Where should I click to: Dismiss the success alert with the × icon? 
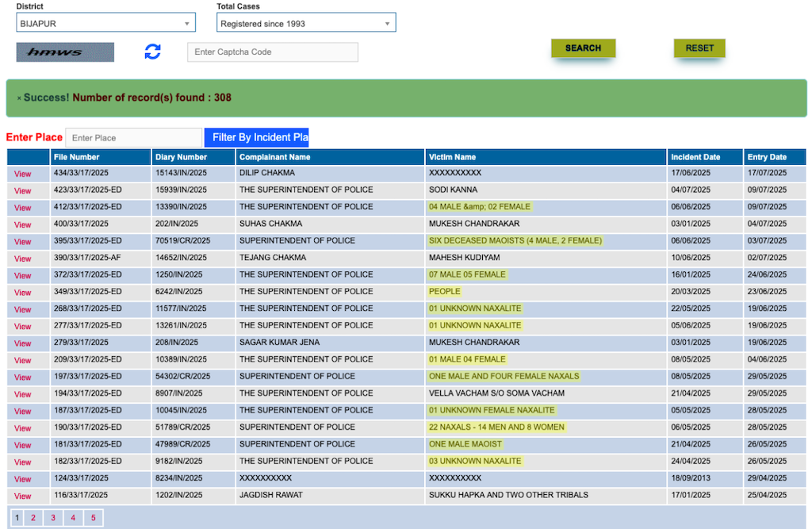[19, 98]
